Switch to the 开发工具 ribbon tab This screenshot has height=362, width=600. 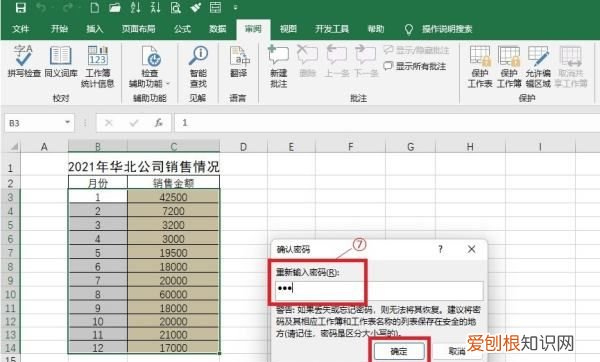[x=332, y=29]
